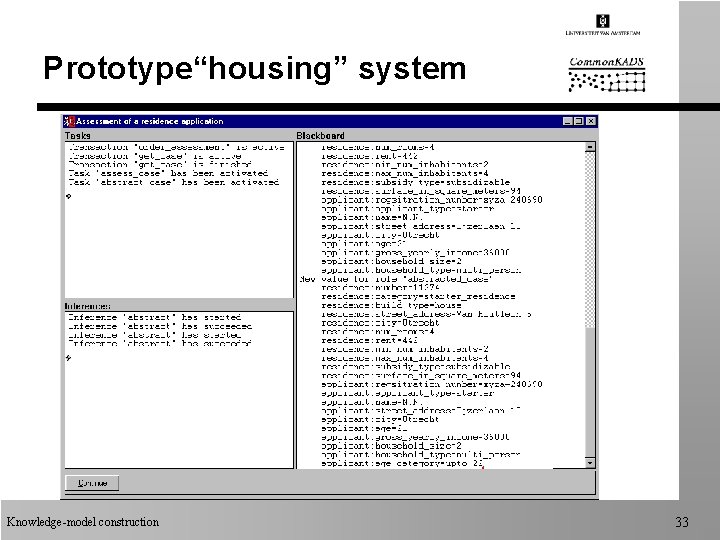Select the applicant:age_category=upto_22 line
The height and width of the screenshot is (540, 720).
402,463
